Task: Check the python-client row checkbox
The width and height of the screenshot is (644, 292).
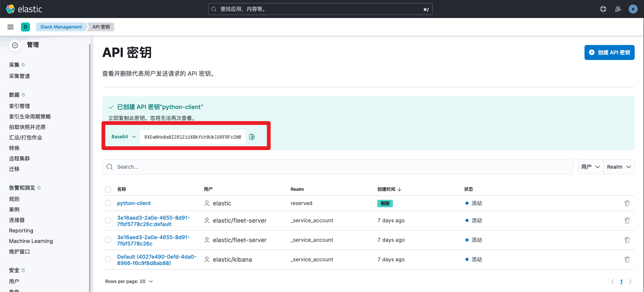Action: 108,203
